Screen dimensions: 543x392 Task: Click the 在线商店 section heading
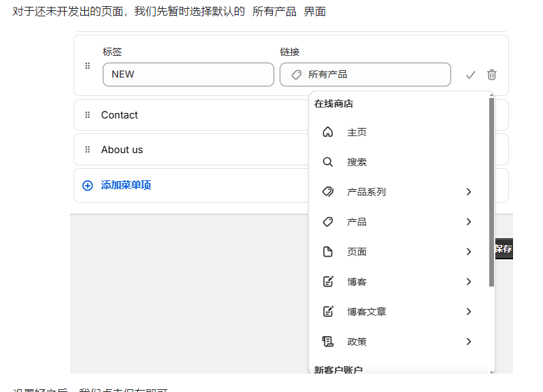[333, 104]
